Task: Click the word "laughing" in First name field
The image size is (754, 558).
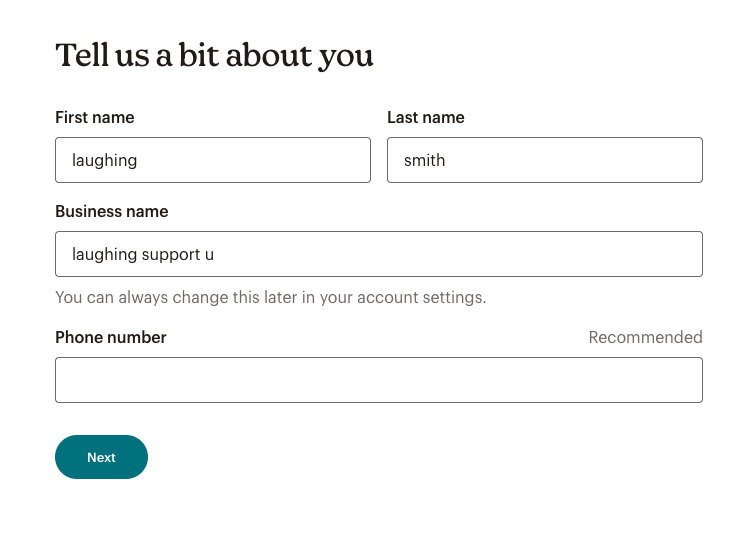Action: [x=104, y=161]
